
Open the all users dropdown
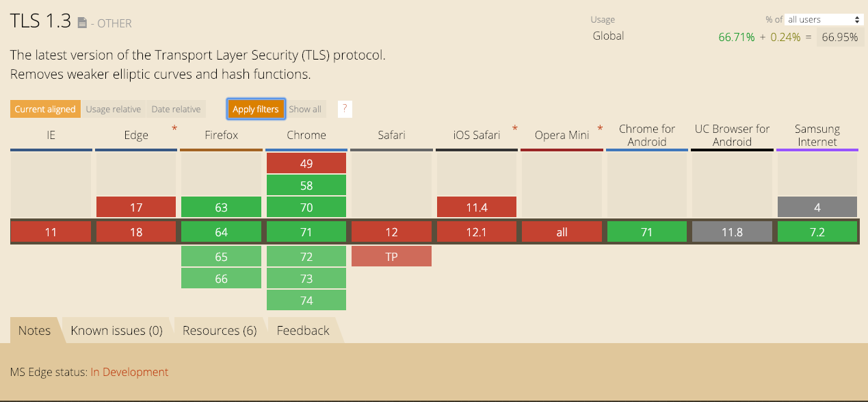(x=824, y=19)
